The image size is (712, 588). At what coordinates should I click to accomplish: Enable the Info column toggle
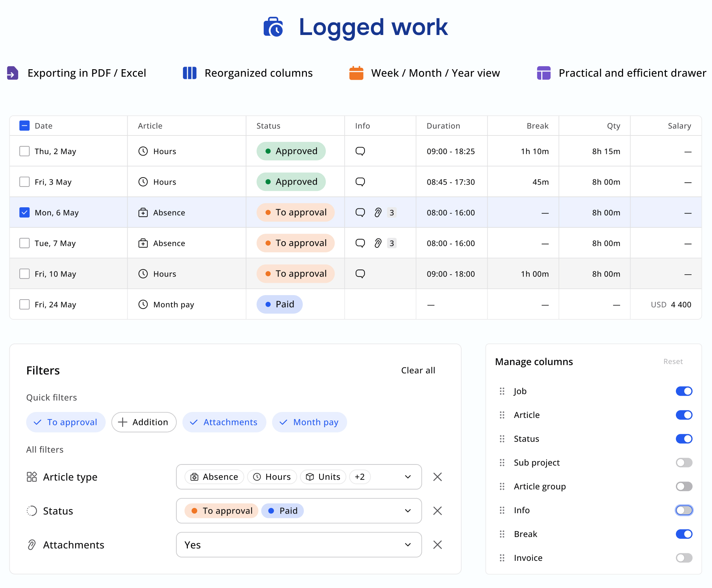click(684, 510)
